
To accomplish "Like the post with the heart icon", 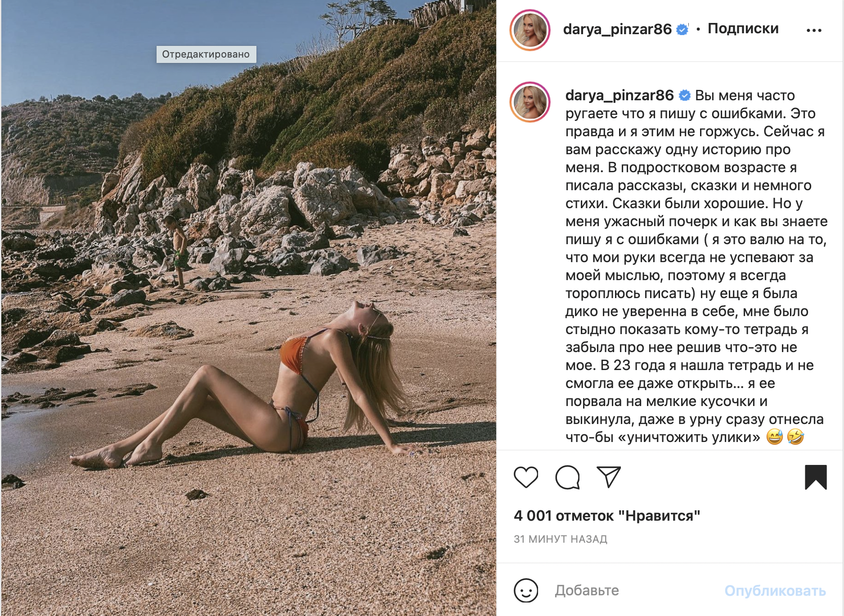I will 525,477.
